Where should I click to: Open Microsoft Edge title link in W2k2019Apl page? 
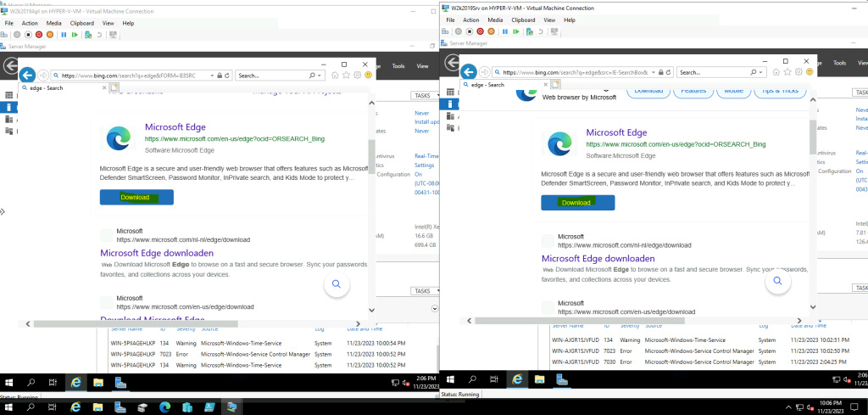coord(175,126)
